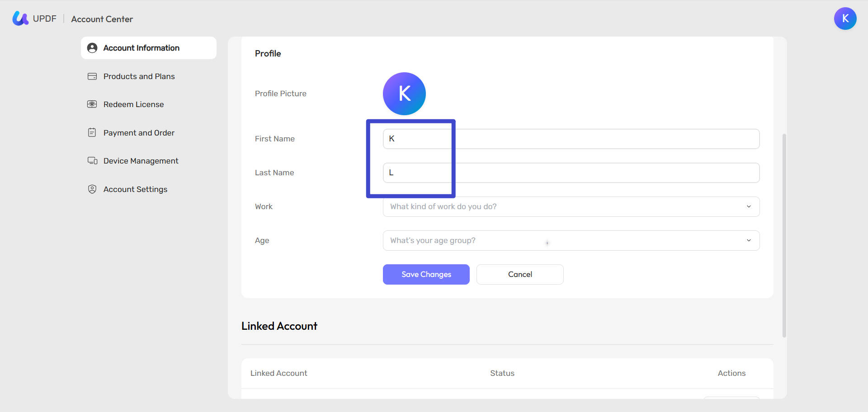Go to Account Settings
Screen dimensions: 868x412
coord(136,189)
